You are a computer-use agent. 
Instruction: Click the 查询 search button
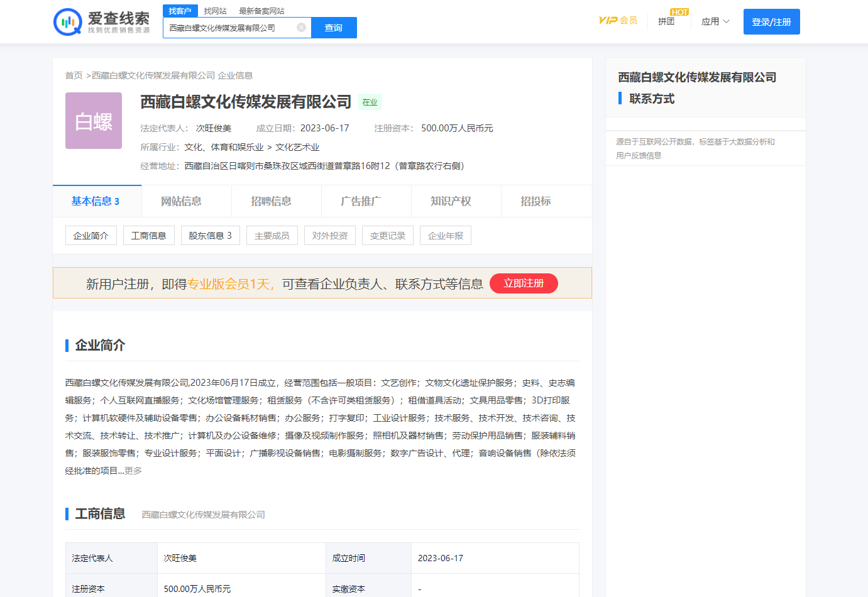point(334,28)
